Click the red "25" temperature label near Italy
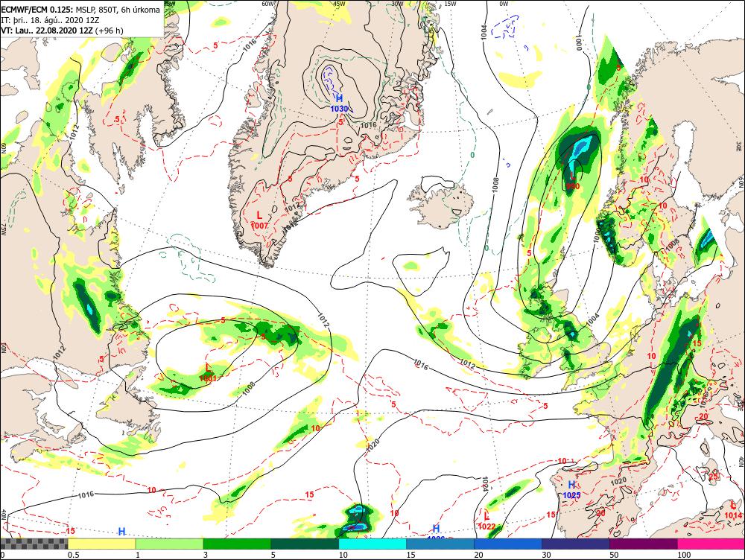 713,477
